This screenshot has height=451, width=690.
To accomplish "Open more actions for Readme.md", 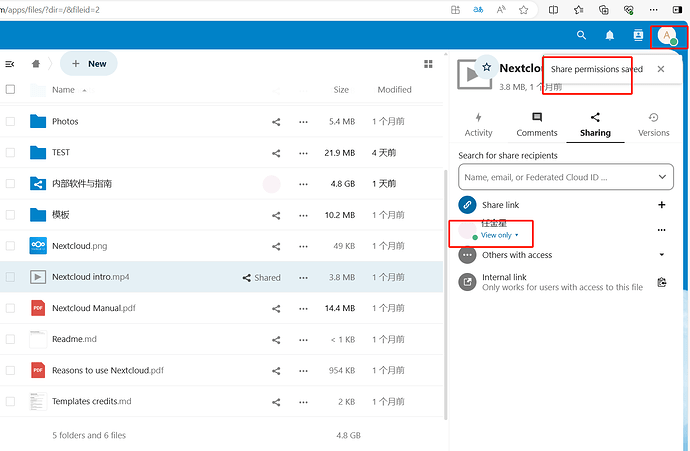I will click(303, 340).
